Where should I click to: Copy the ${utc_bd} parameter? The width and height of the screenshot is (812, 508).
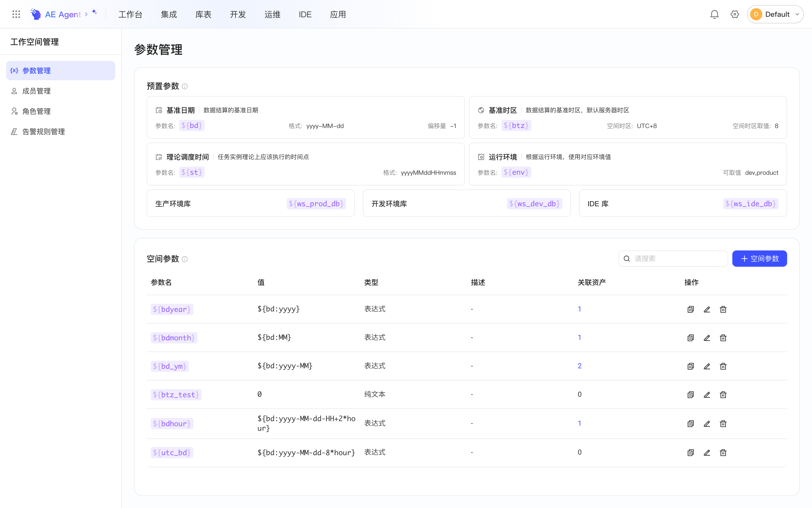click(x=690, y=453)
